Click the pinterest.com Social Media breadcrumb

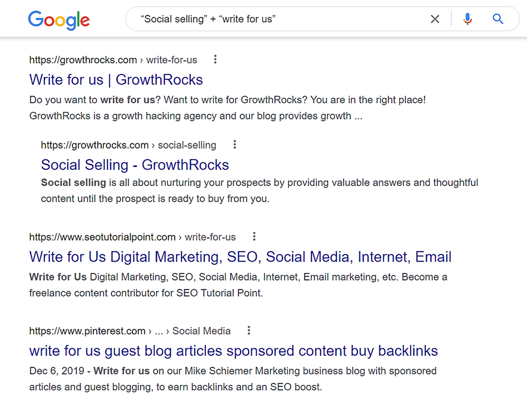click(x=130, y=331)
